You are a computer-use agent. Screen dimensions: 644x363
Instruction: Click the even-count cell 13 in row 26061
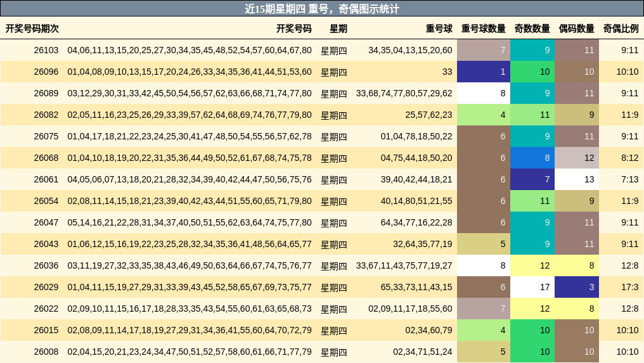[x=577, y=179]
